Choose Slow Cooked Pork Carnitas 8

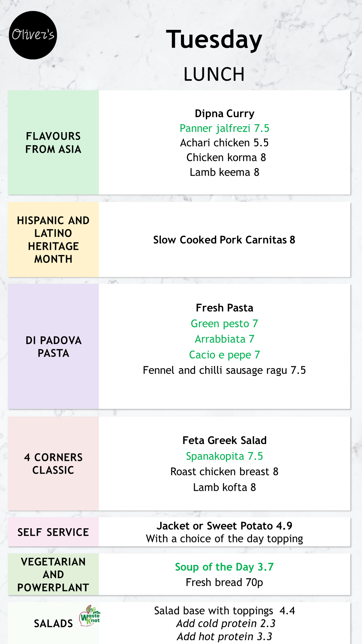pyautogui.click(x=224, y=240)
